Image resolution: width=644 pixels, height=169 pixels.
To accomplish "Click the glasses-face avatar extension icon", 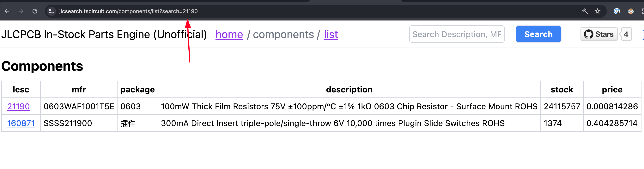I will tap(631, 11).
